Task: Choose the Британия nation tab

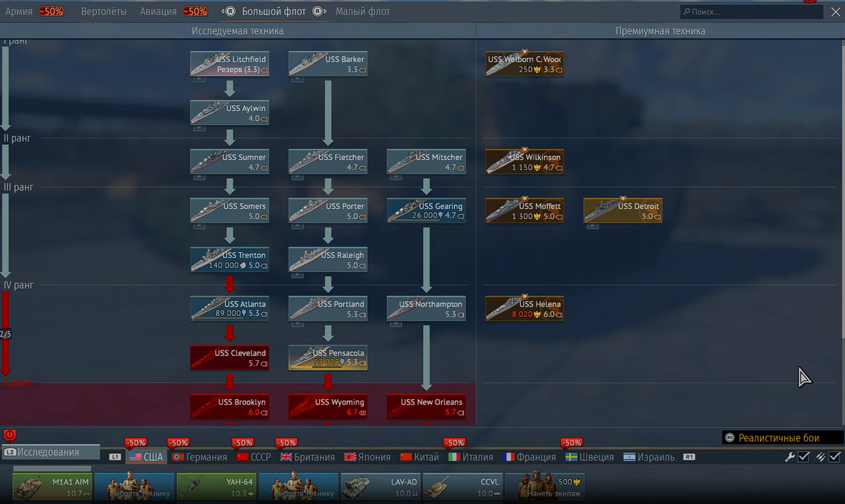Action: point(308,457)
